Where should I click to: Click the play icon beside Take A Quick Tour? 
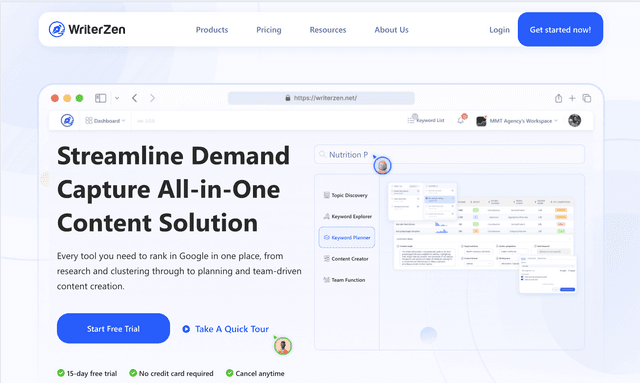point(186,329)
